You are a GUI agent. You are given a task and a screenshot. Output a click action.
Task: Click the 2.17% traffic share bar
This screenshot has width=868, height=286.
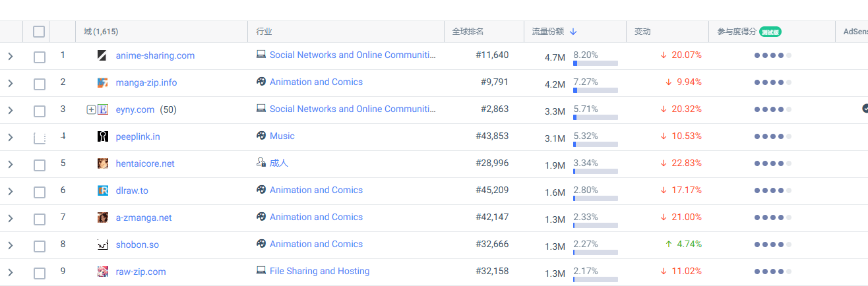[x=596, y=279]
